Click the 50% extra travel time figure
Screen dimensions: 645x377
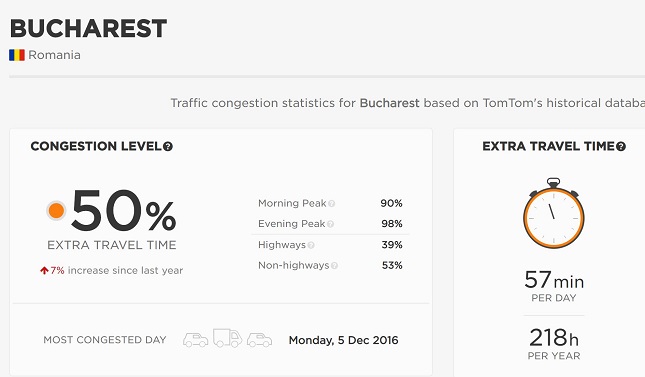point(124,211)
